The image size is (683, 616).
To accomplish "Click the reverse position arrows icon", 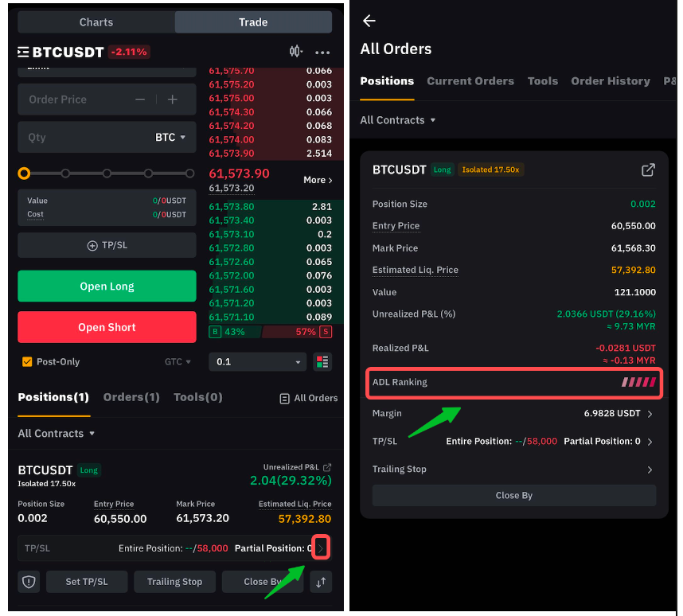I will click(321, 582).
